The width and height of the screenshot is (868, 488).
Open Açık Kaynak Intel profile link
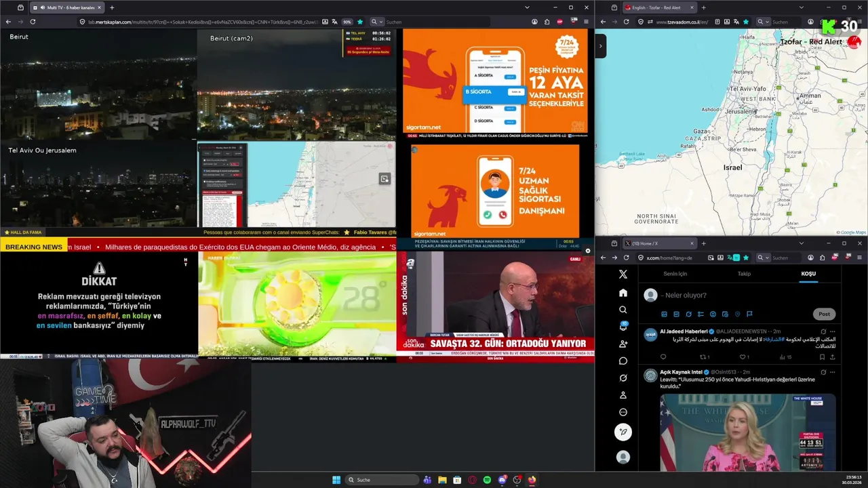(x=681, y=372)
